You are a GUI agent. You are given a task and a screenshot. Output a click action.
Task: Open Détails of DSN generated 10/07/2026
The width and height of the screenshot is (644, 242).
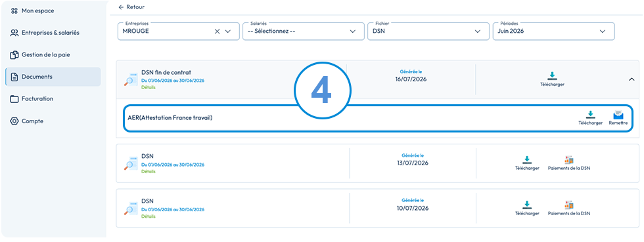click(x=149, y=216)
